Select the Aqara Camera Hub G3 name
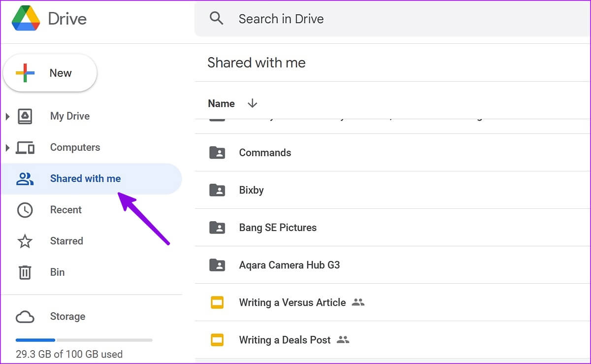The height and width of the screenshot is (364, 591). click(x=290, y=265)
